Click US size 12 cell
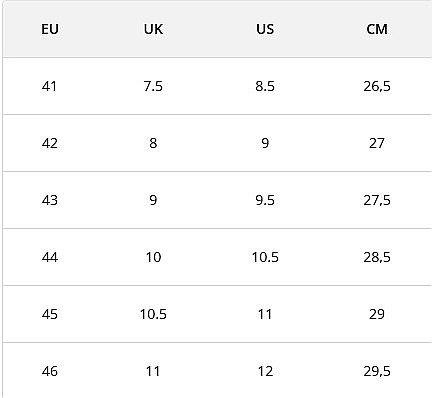The image size is (432, 398). 265,371
